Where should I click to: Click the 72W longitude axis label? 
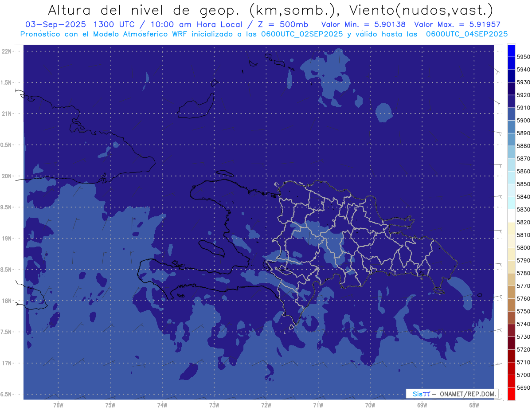(x=266, y=405)
